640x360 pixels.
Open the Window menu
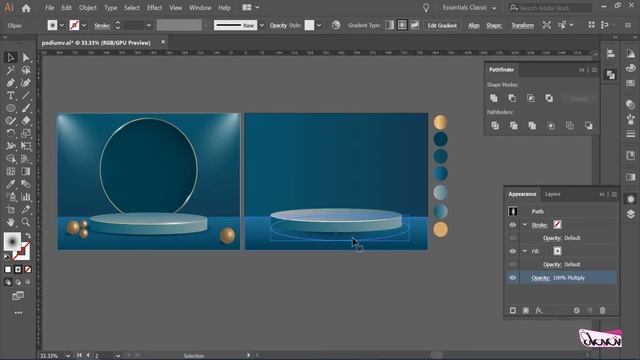coord(200,8)
